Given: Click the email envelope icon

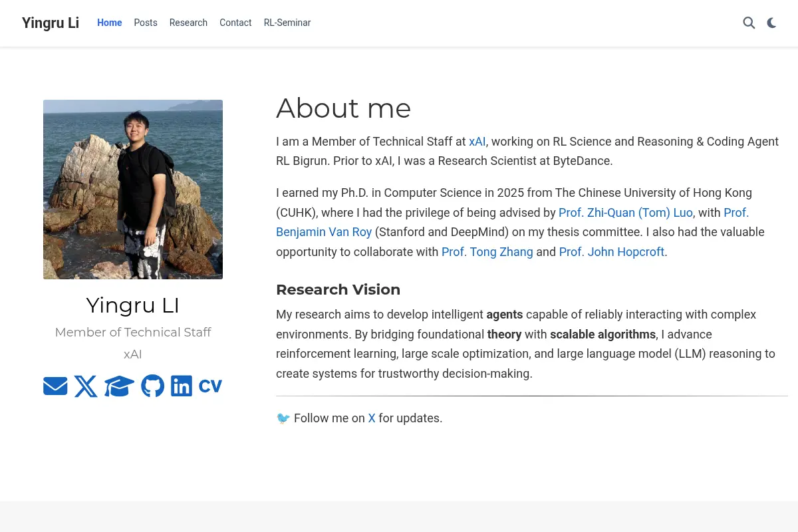Looking at the screenshot, I should pyautogui.click(x=55, y=386).
